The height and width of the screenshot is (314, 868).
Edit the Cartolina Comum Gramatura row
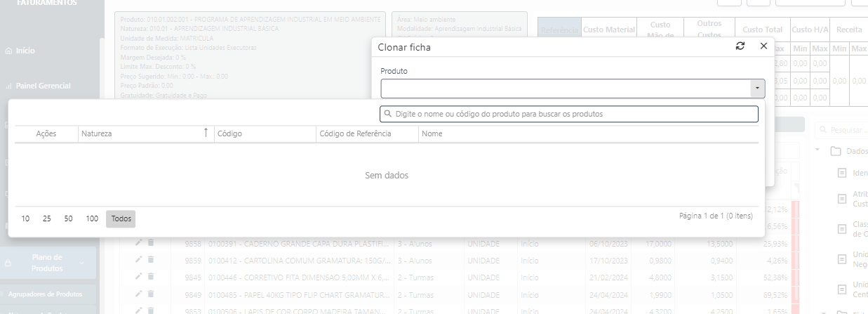click(139, 260)
